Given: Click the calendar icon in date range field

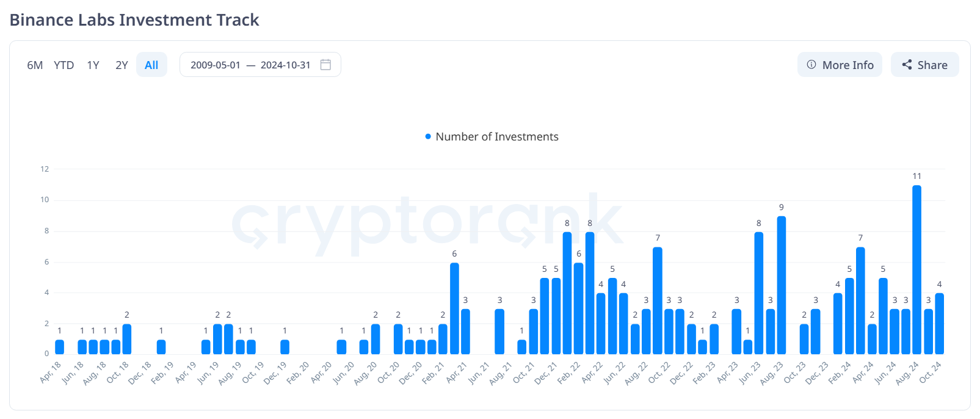Looking at the screenshot, I should (x=325, y=65).
